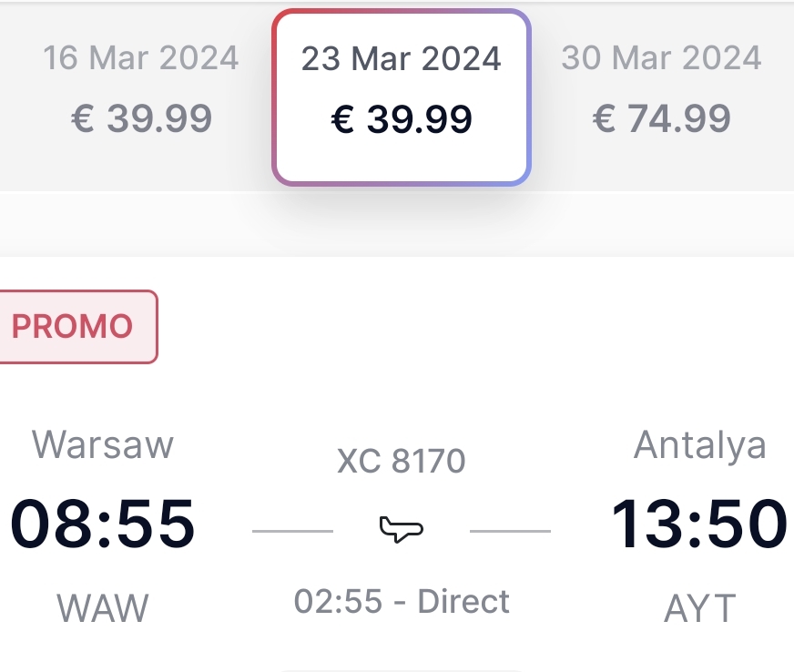
Task: Click the Antalya city label
Action: tap(700, 445)
